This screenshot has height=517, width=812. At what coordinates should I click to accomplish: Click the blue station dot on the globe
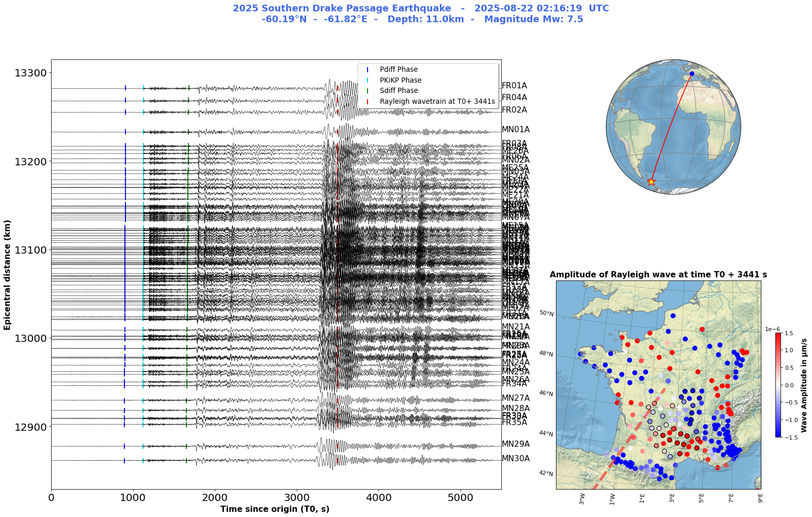pyautogui.click(x=692, y=73)
